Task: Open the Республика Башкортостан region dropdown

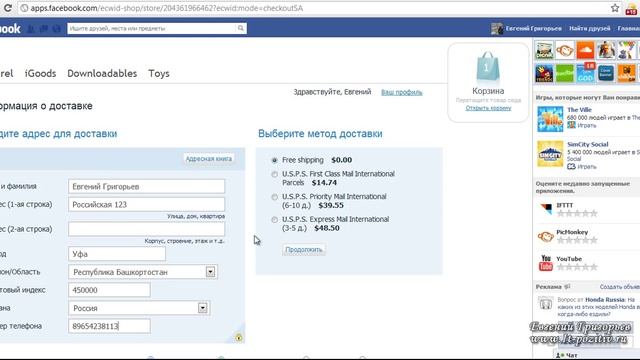Action: [143, 272]
